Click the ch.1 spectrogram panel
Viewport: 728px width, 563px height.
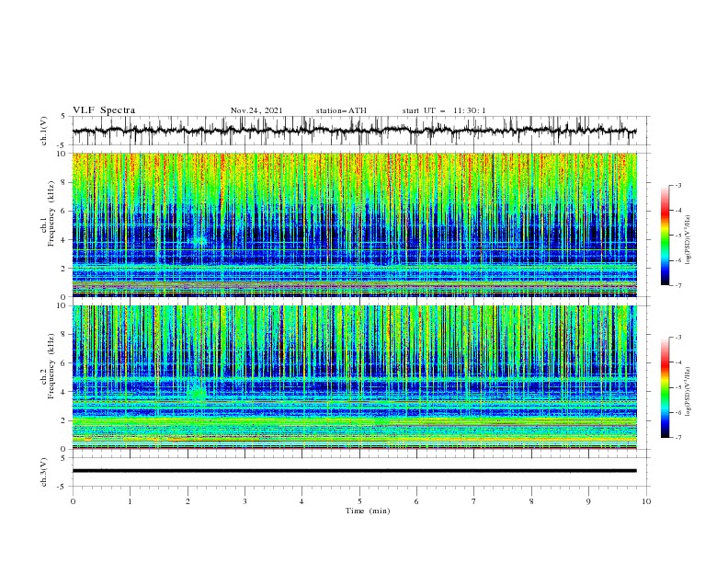click(354, 224)
